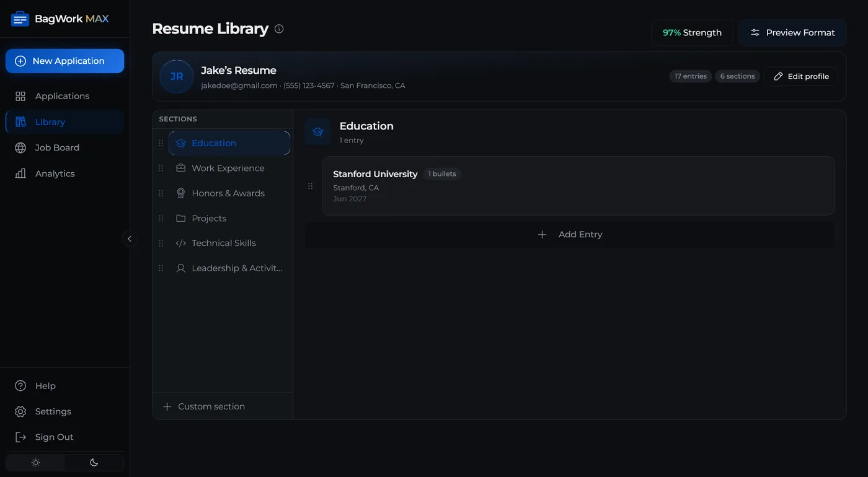Add Entry to Education
This screenshot has width=868, height=477.
point(569,235)
